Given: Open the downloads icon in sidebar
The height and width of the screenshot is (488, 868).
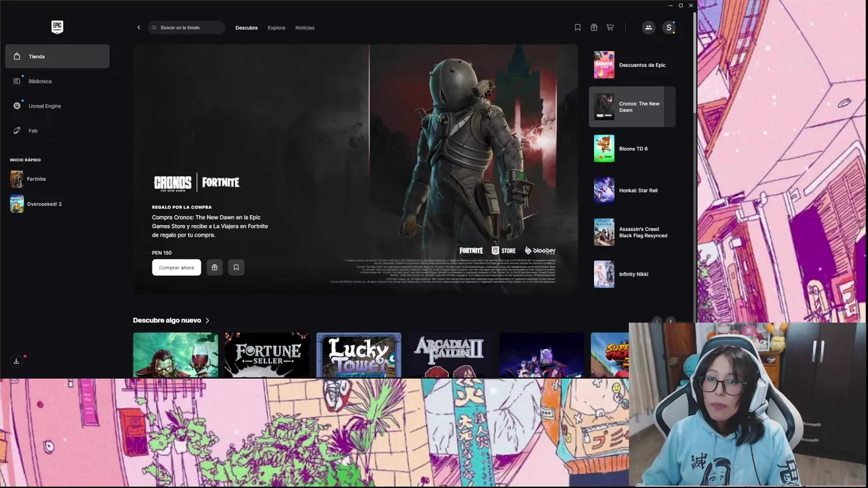Looking at the screenshot, I should tap(16, 361).
